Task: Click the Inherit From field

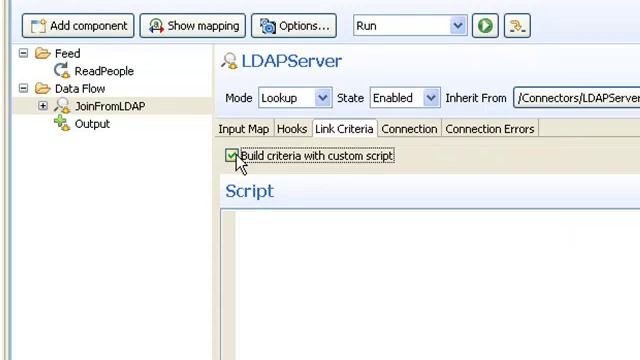Action: point(576,98)
